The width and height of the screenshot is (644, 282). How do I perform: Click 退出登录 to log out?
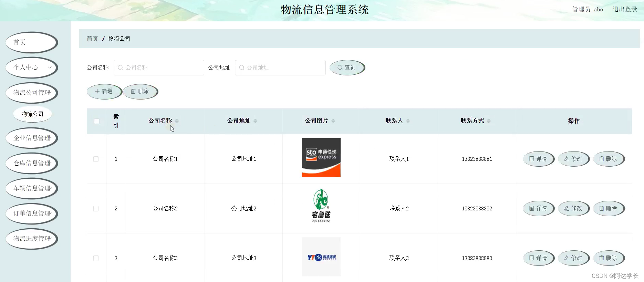point(625,9)
